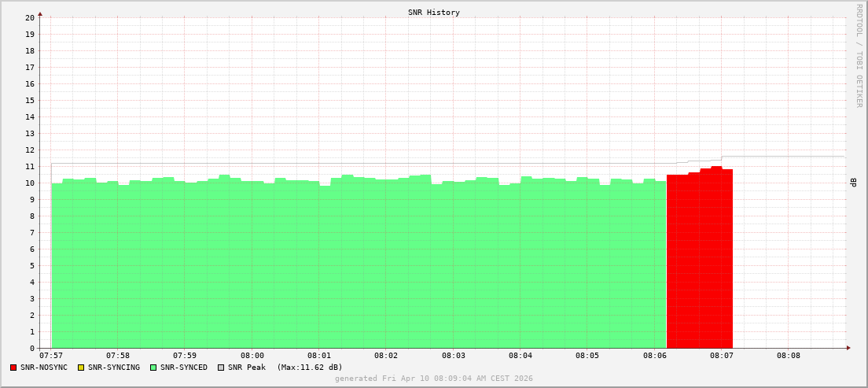Click the arrow at the time axis end

[848, 348]
